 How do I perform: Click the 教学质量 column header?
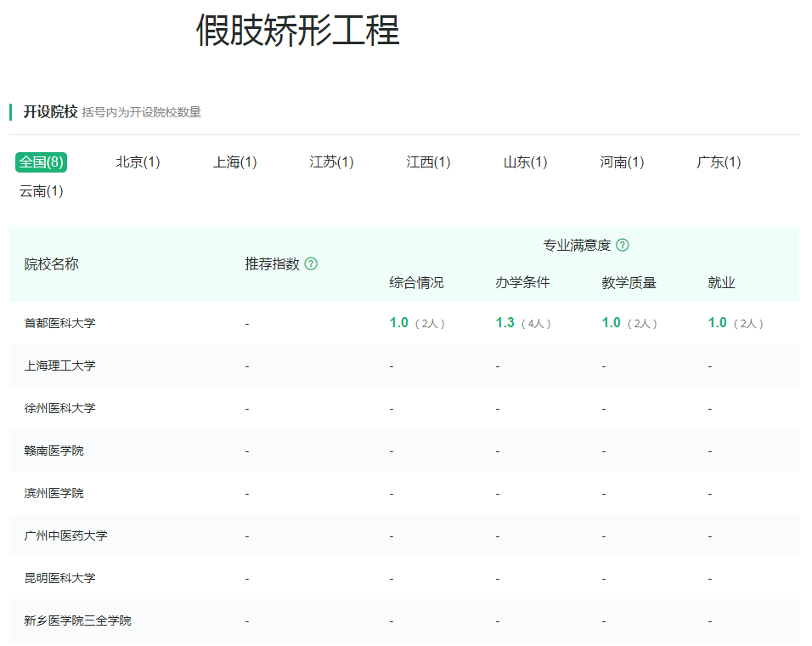point(629,283)
